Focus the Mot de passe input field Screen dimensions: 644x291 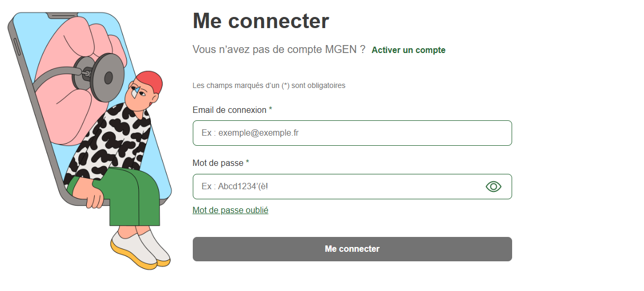coord(339,187)
